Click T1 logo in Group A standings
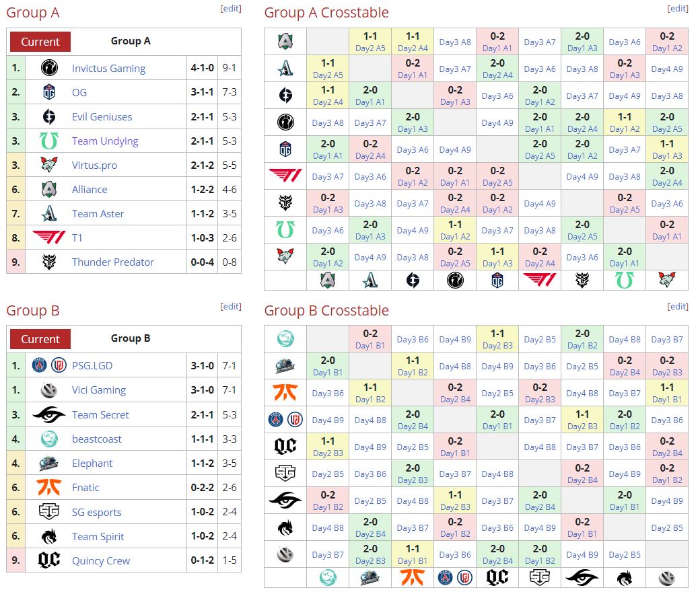 tap(49, 237)
